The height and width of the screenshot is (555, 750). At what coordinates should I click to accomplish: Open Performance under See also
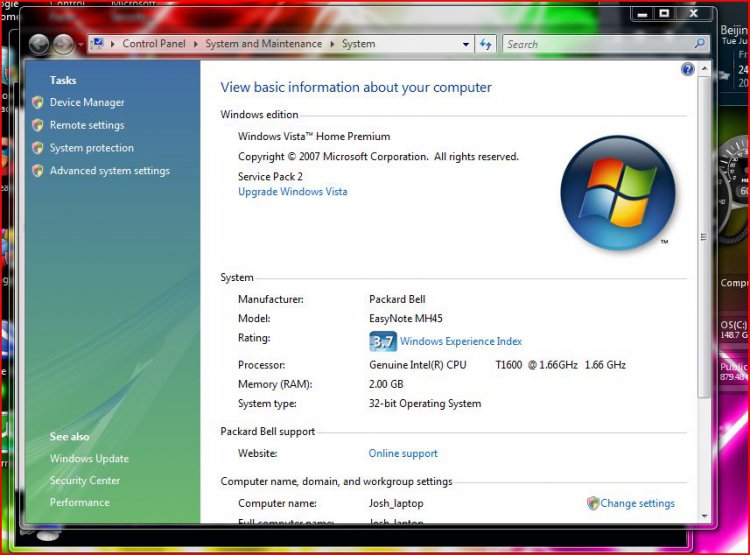(x=79, y=502)
